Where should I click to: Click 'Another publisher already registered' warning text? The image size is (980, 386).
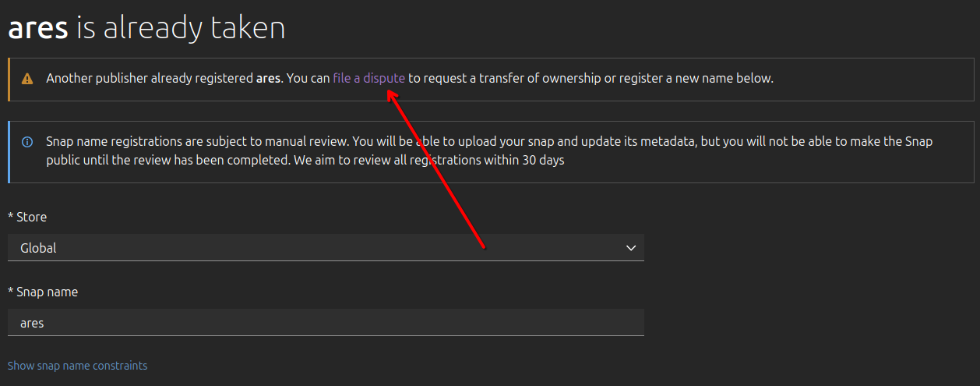(x=150, y=78)
